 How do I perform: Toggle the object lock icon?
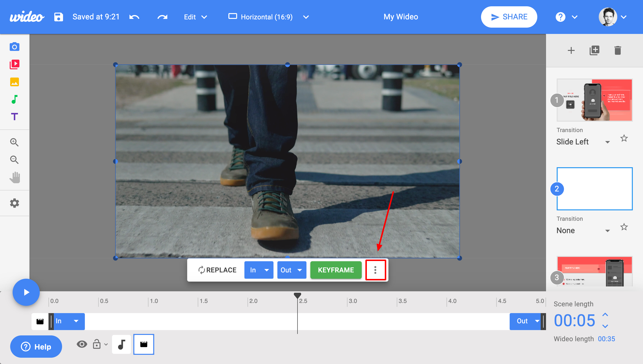[97, 344]
